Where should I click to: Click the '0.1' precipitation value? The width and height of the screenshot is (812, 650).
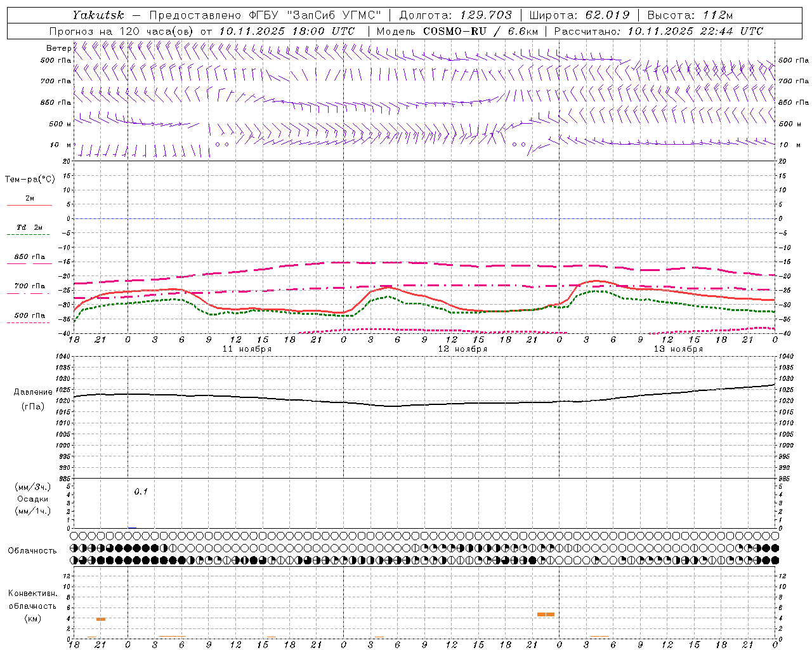point(140,491)
